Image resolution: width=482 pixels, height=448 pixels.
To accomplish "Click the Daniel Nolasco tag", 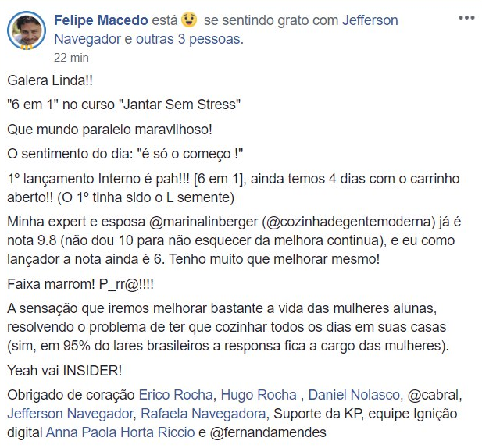I will pyautogui.click(x=354, y=395).
